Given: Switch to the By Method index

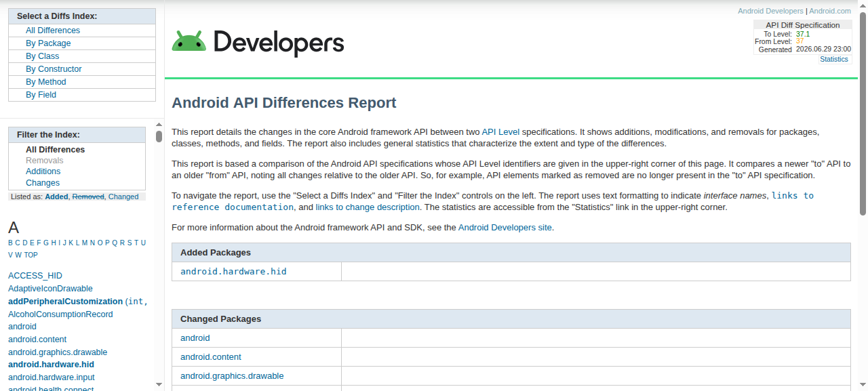Looking at the screenshot, I should [x=46, y=82].
